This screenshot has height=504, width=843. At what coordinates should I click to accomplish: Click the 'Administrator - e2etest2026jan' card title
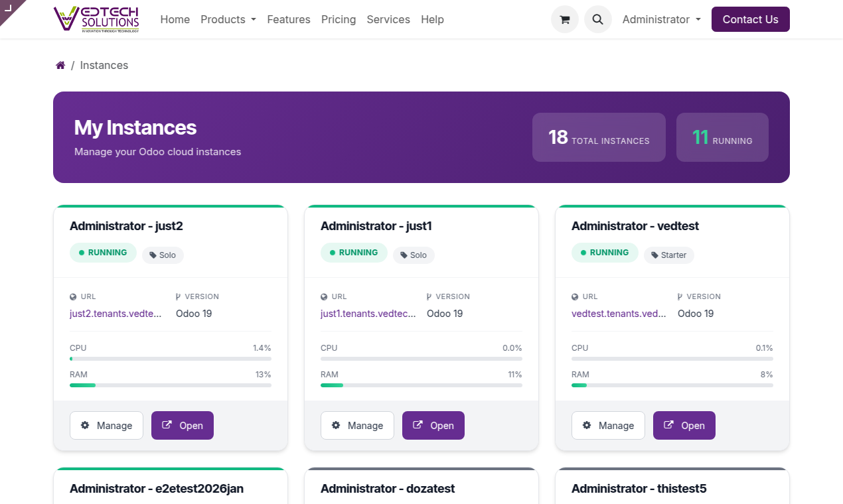point(157,489)
